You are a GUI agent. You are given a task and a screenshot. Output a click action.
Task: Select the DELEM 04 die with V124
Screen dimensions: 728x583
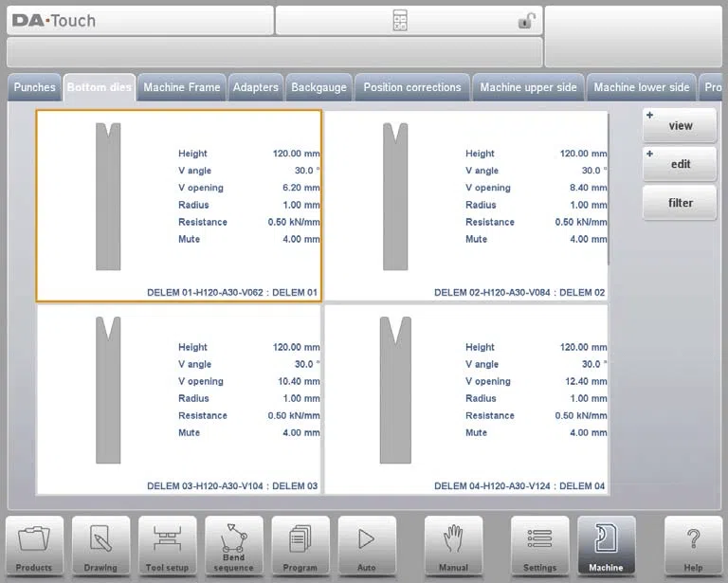click(x=466, y=400)
